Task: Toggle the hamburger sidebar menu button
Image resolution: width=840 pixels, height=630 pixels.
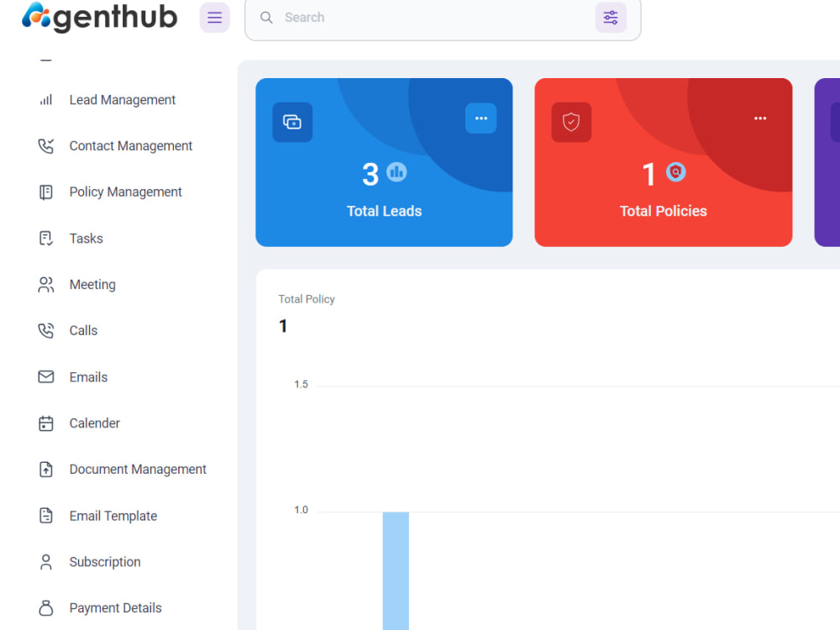Action: point(214,17)
